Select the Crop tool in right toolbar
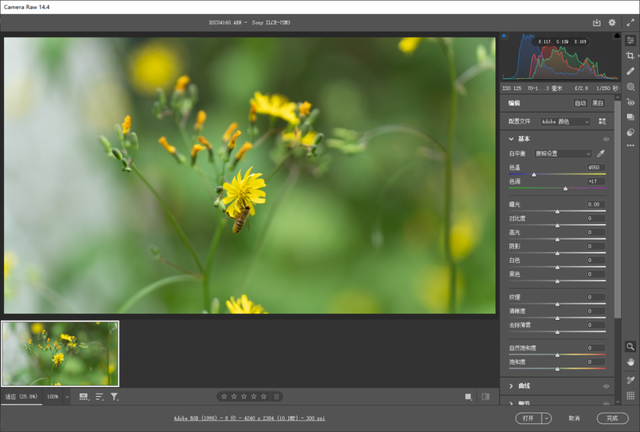This screenshot has height=432, width=640. pos(631,55)
